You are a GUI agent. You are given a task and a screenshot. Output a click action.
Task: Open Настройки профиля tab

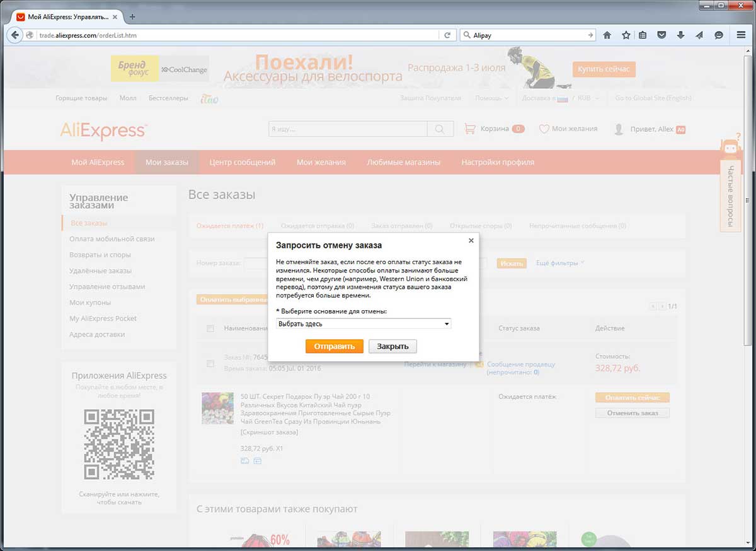point(498,162)
